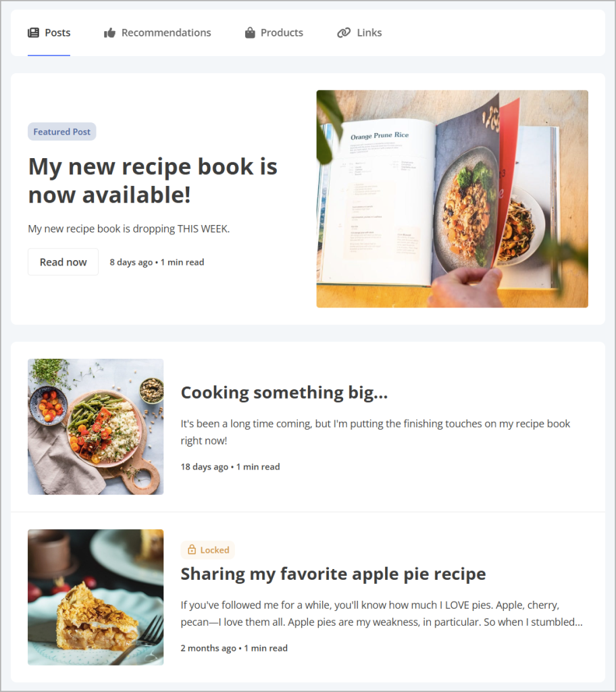Click the chain Links icon

[344, 32]
